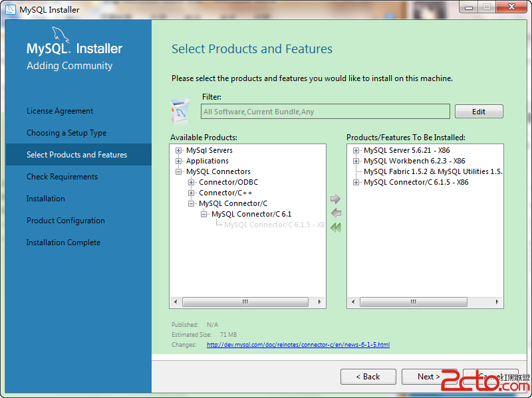The width and height of the screenshot is (532, 398).
Task: Collapse the MySQL Connectors node
Action: point(178,171)
